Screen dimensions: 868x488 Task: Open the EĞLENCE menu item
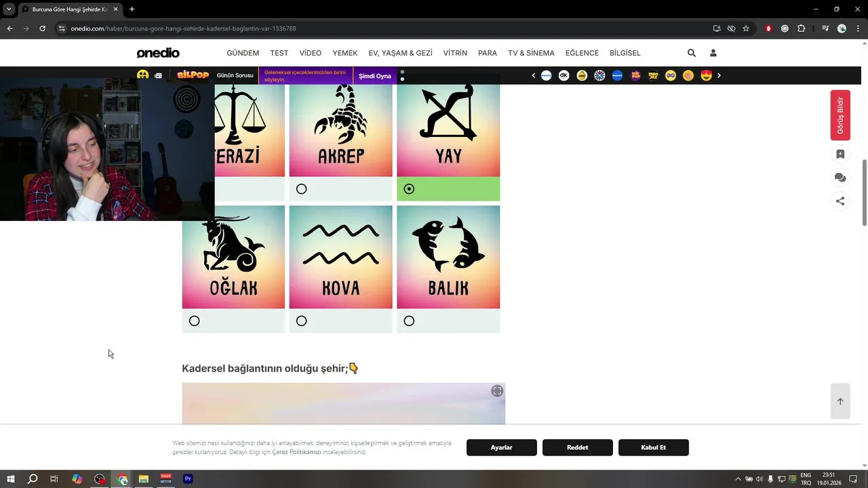(x=582, y=53)
